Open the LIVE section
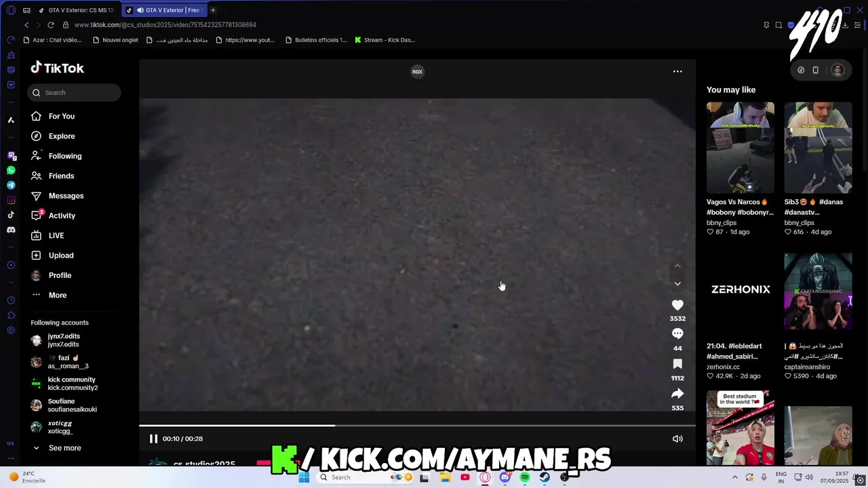 pyautogui.click(x=47, y=236)
